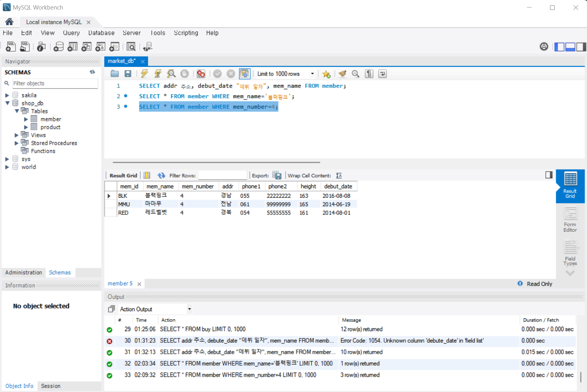Click the commit transaction checkmark icon
Screen dimensions: 587x392
coord(217,74)
